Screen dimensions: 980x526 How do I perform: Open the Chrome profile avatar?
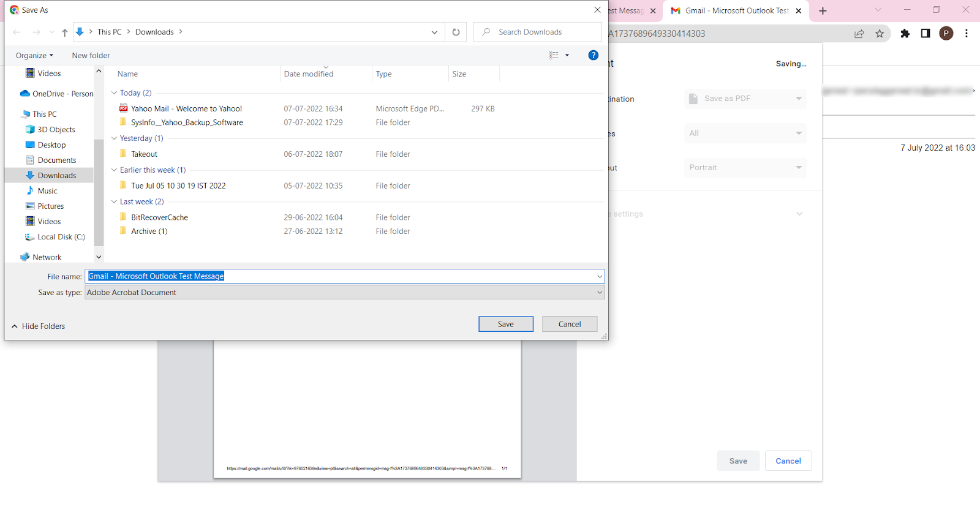[x=946, y=34]
